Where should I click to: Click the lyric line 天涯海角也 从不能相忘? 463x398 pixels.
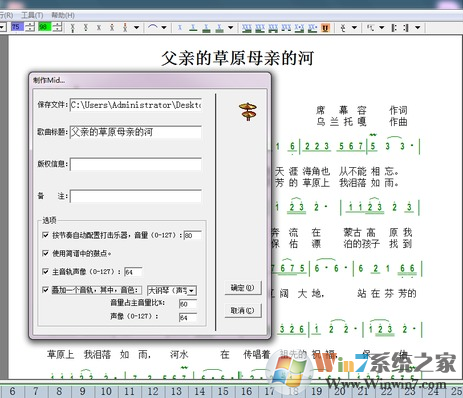click(x=337, y=171)
